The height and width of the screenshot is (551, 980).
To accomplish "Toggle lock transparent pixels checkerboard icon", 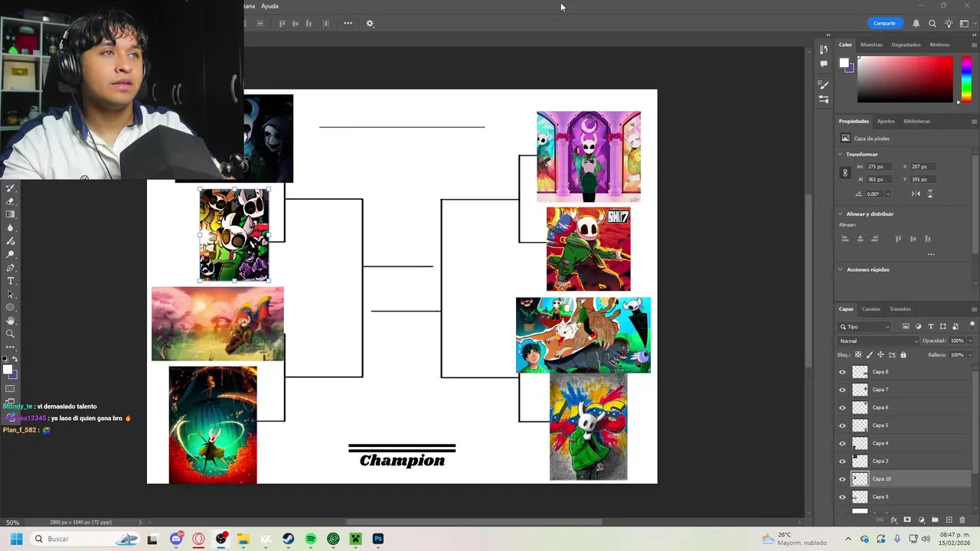I will click(x=858, y=354).
